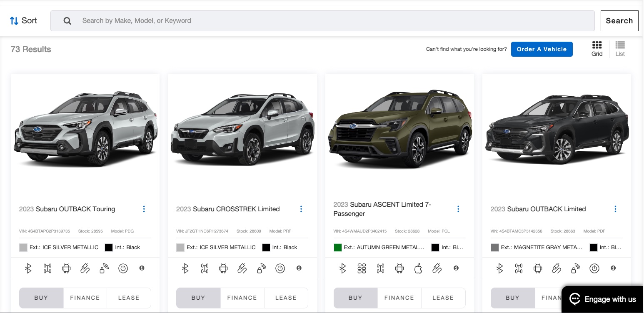The image size is (644, 313).
Task: Select FINANCE tab on CROSSTREK Limited card
Action: [242, 298]
